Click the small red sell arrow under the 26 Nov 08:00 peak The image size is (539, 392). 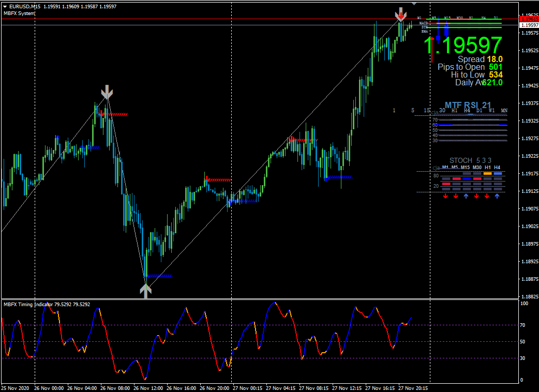[101, 113]
